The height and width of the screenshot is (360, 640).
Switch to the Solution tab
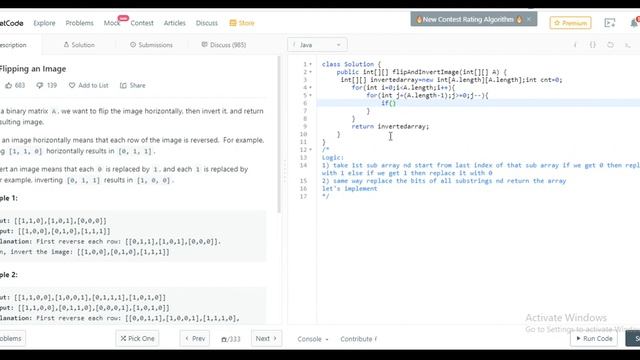pos(79,45)
